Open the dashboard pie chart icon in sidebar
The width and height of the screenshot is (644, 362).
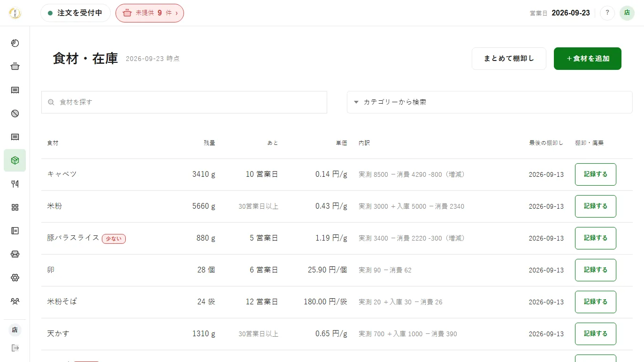pos(15,43)
